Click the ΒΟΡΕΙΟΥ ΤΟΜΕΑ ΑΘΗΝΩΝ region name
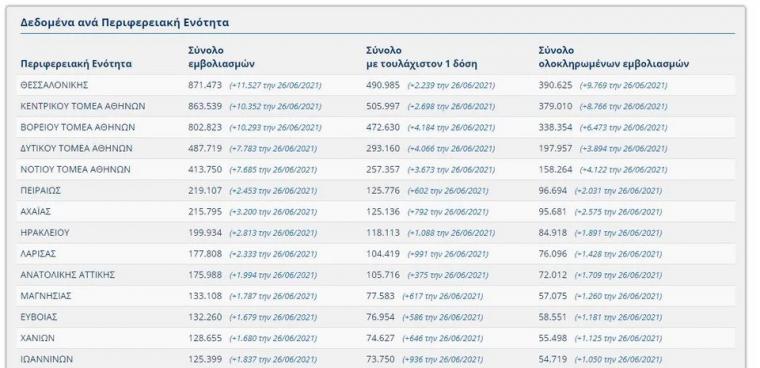The image size is (760, 368). pos(78,127)
